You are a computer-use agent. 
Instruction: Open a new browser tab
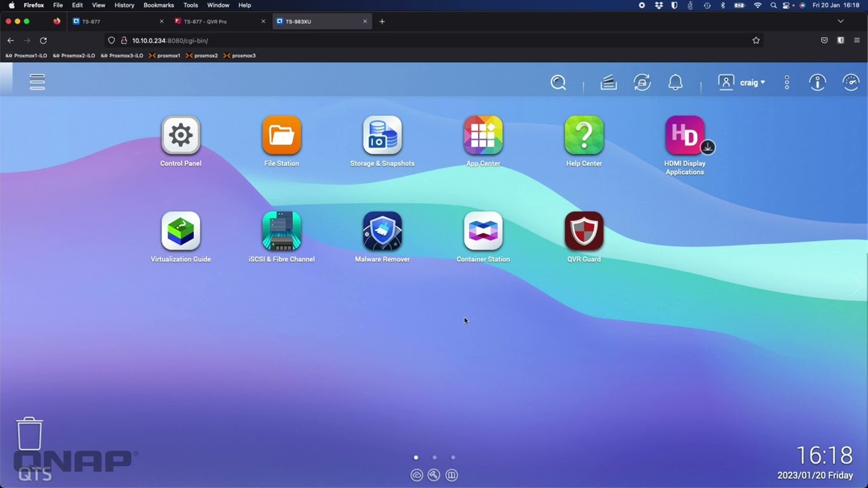point(382,22)
